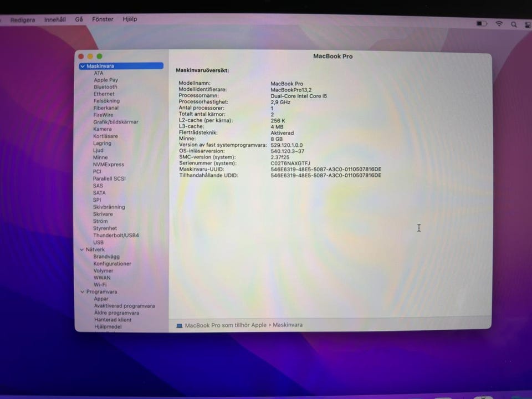Click 'MacBook Pro som tillhör Apple' in path bar
The height and width of the screenshot is (399, 532).
click(x=226, y=325)
